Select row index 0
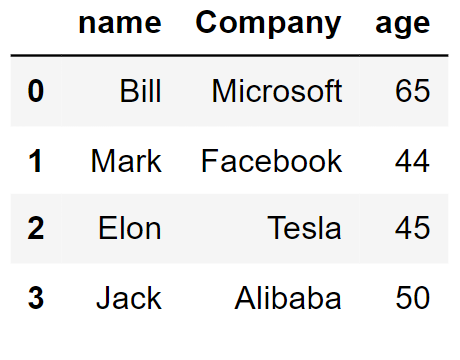460x360 pixels. (x=36, y=91)
